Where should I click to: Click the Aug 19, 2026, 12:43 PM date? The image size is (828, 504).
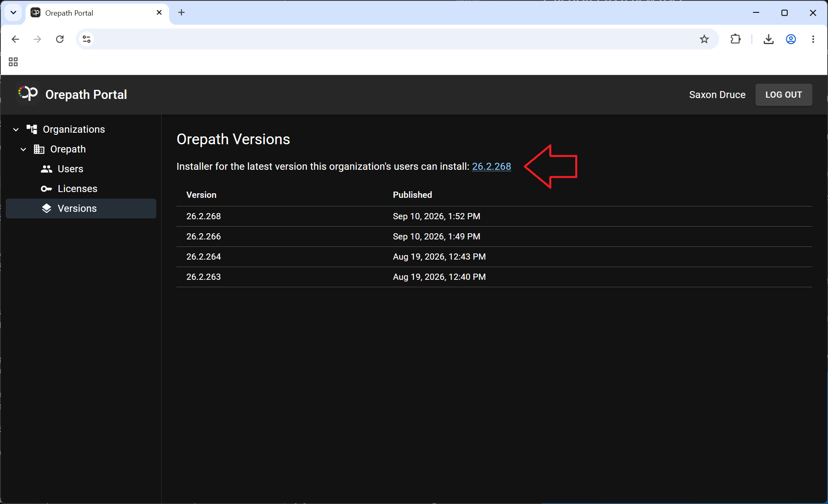(439, 257)
